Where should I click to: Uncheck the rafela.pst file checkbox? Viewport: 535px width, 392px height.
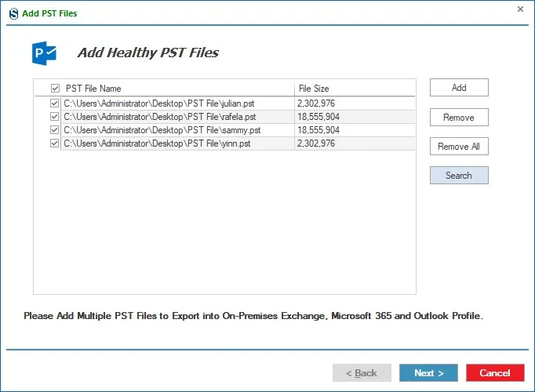point(54,117)
